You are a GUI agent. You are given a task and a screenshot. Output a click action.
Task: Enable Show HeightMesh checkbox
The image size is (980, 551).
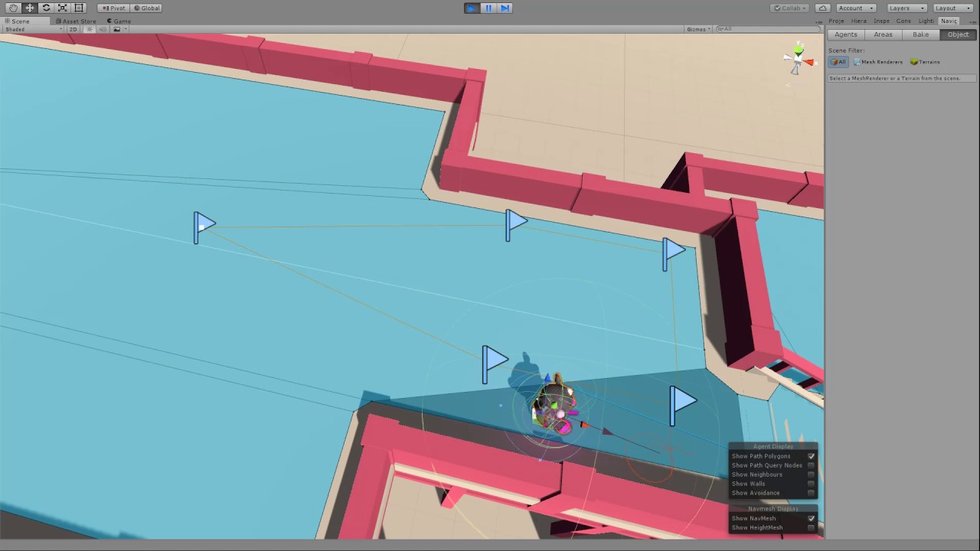pyautogui.click(x=811, y=527)
